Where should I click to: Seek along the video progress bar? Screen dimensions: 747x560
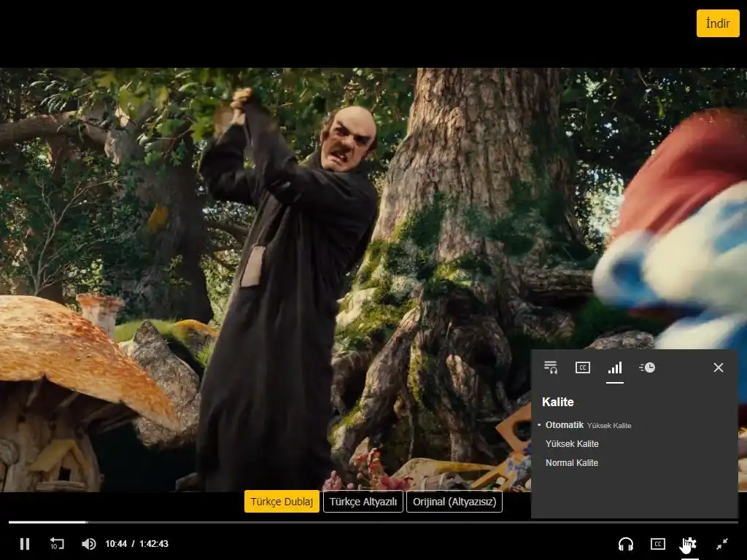[x=373, y=522]
